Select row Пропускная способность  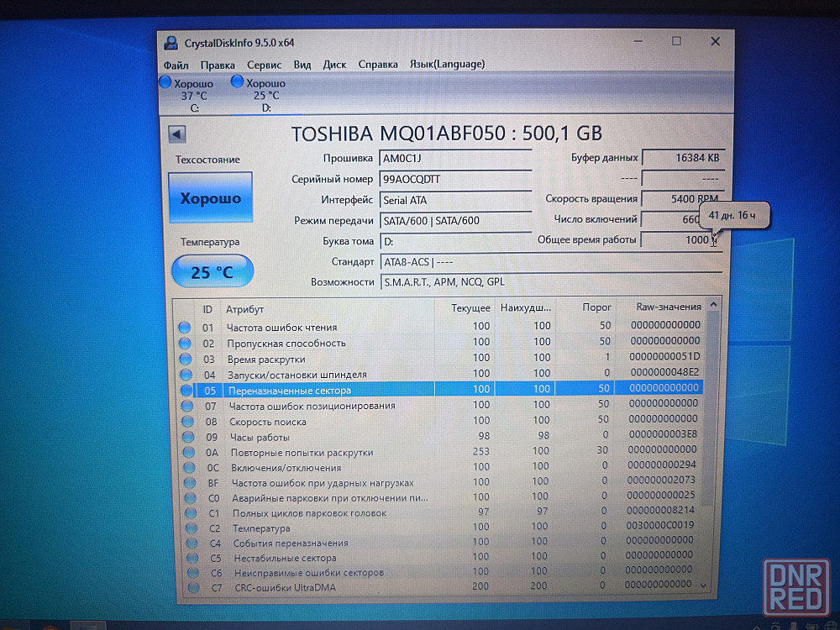[x=440, y=342]
